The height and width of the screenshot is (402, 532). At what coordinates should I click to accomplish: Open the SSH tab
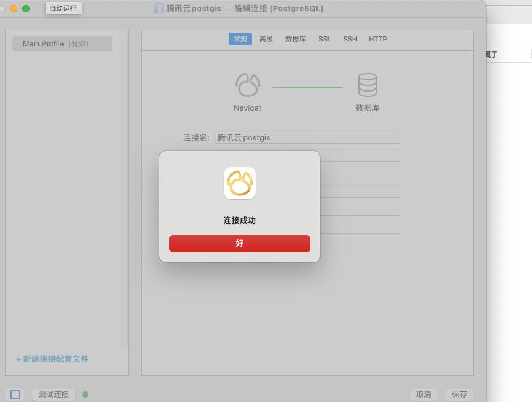[350, 39]
